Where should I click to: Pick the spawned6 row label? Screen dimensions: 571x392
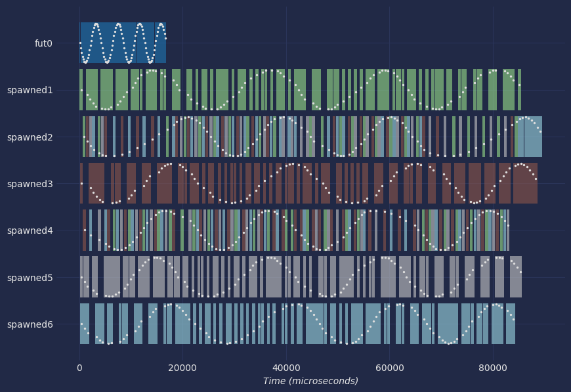point(30,324)
